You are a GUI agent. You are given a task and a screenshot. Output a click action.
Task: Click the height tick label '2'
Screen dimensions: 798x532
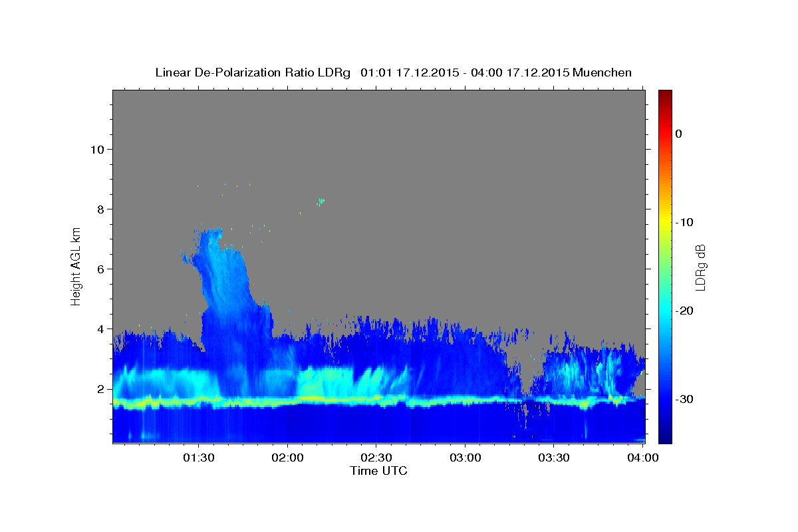point(100,389)
